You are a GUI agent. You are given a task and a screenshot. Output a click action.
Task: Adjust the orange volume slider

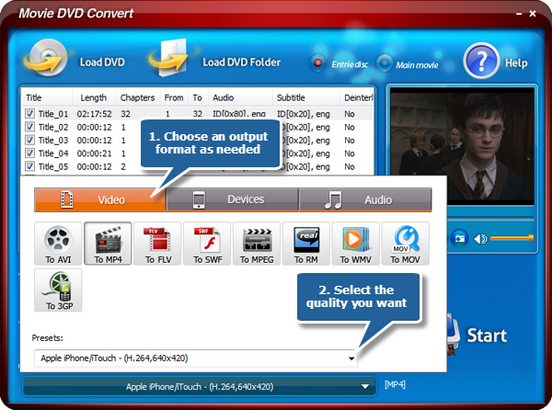pos(512,239)
